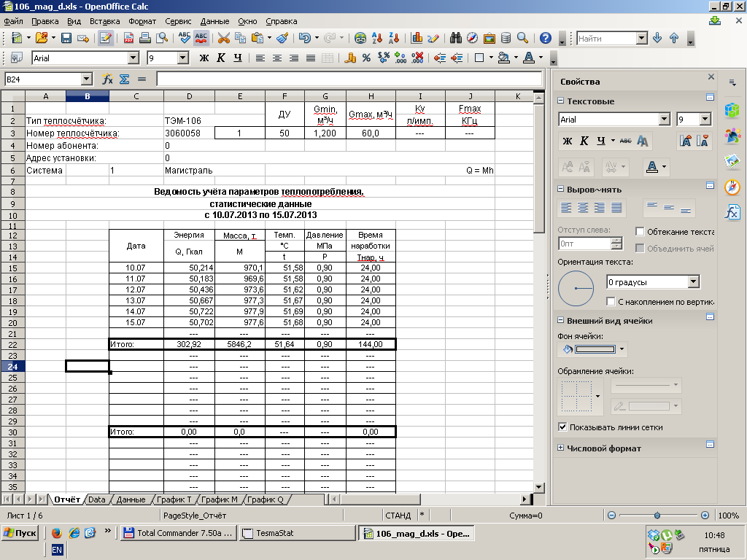This screenshot has height=560, width=747.
Task: Toggle Italic in formatting toolbar
Action: (220, 58)
